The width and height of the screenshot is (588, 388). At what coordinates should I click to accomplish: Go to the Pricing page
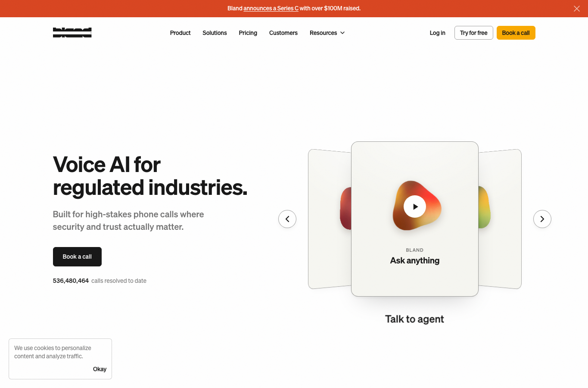pos(248,33)
